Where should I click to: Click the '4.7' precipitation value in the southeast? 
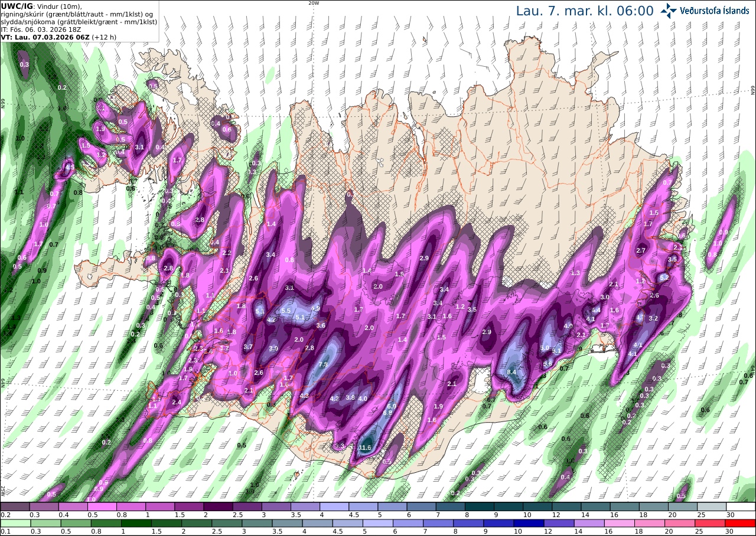[640, 318]
